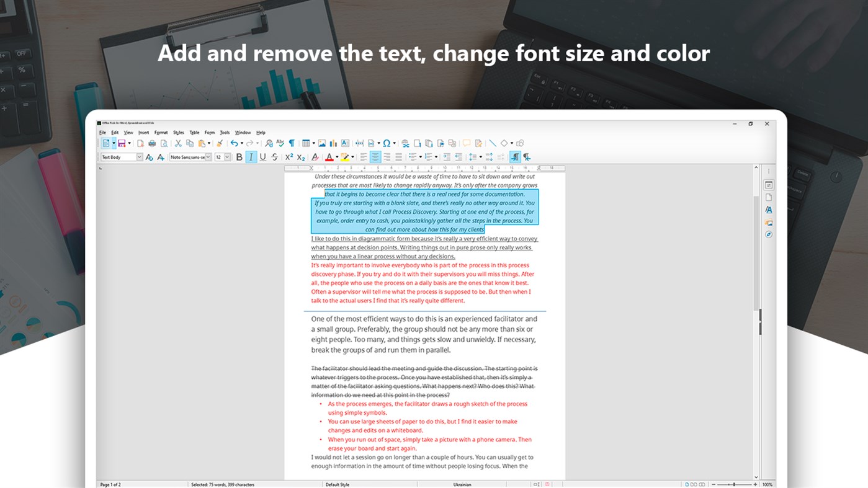Open the Gallery sidebar panel
868x488 pixels.
pyautogui.click(x=768, y=221)
